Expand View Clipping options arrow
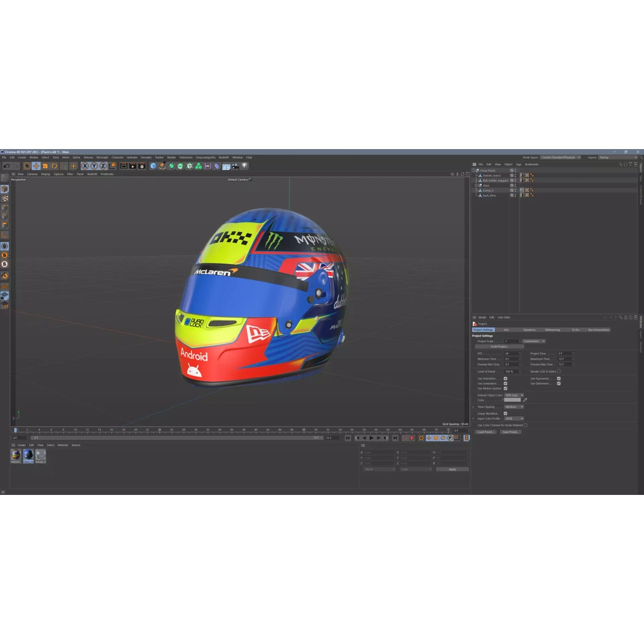The height and width of the screenshot is (644, 644). [x=473, y=407]
